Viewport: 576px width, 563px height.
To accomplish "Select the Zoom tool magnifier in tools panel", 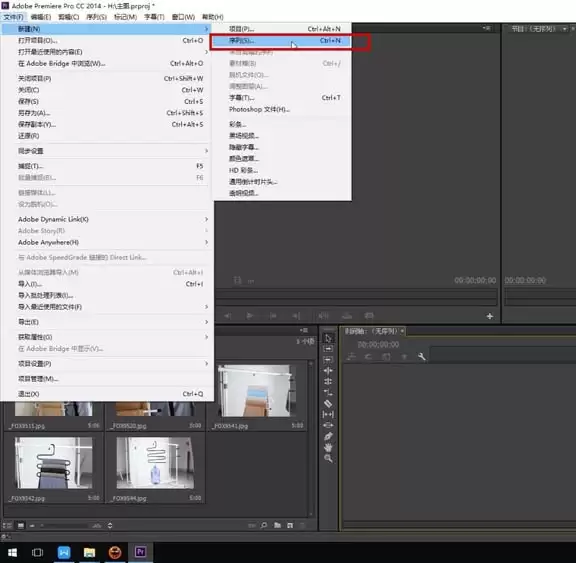I will [x=328, y=458].
